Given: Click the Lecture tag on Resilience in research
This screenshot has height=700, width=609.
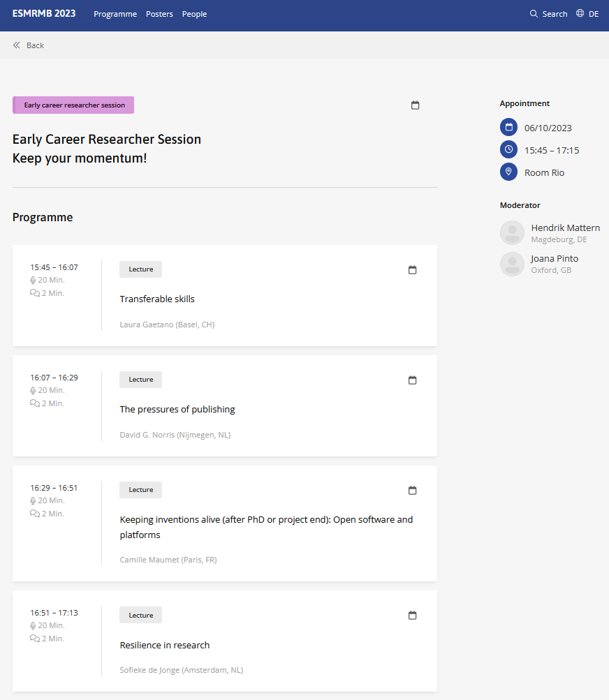Looking at the screenshot, I should [141, 615].
